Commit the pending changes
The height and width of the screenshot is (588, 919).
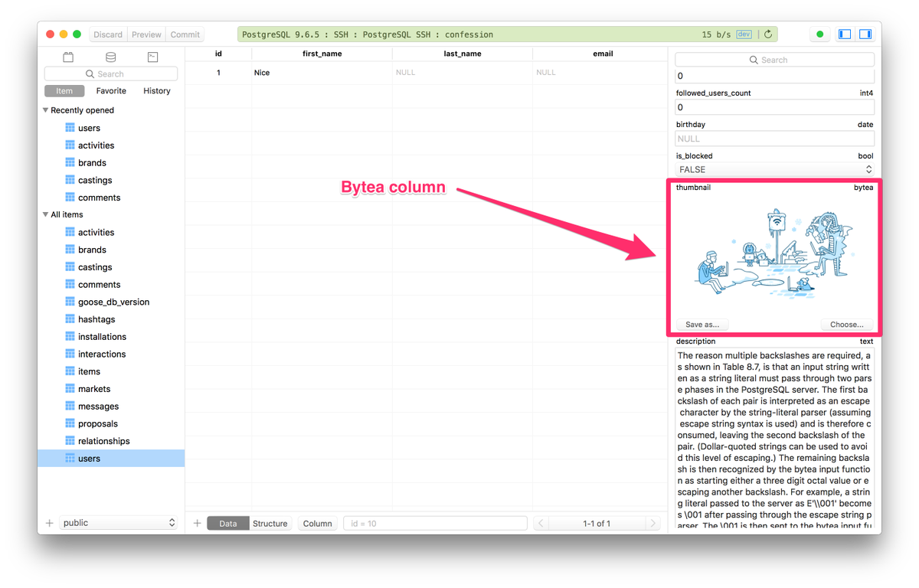(x=185, y=34)
